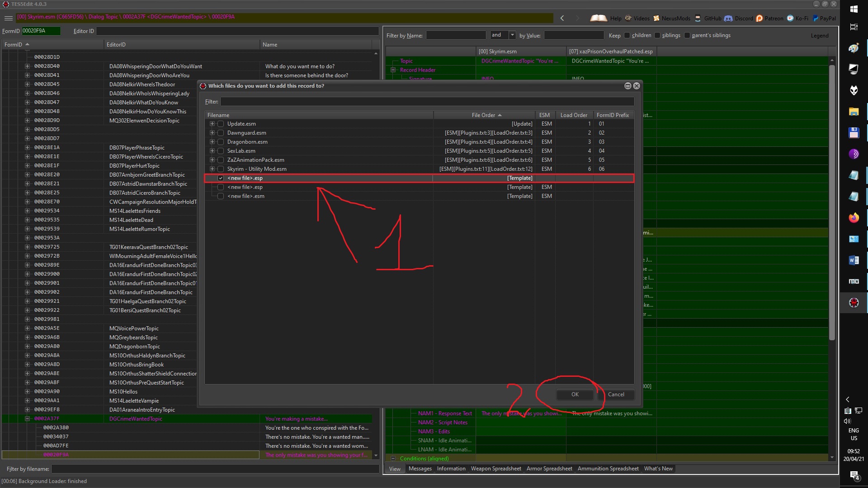Screen dimensions: 868x488
Task: Open File Explorer from taskbar
Action: pyautogui.click(x=854, y=112)
